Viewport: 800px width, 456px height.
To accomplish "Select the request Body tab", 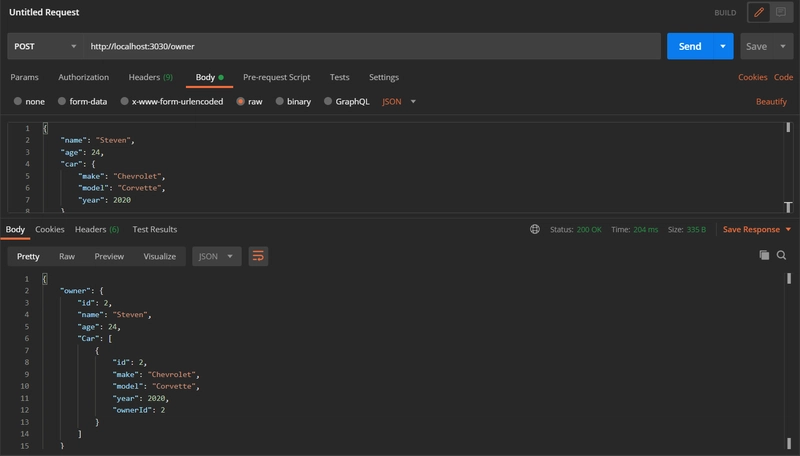I will (x=209, y=77).
